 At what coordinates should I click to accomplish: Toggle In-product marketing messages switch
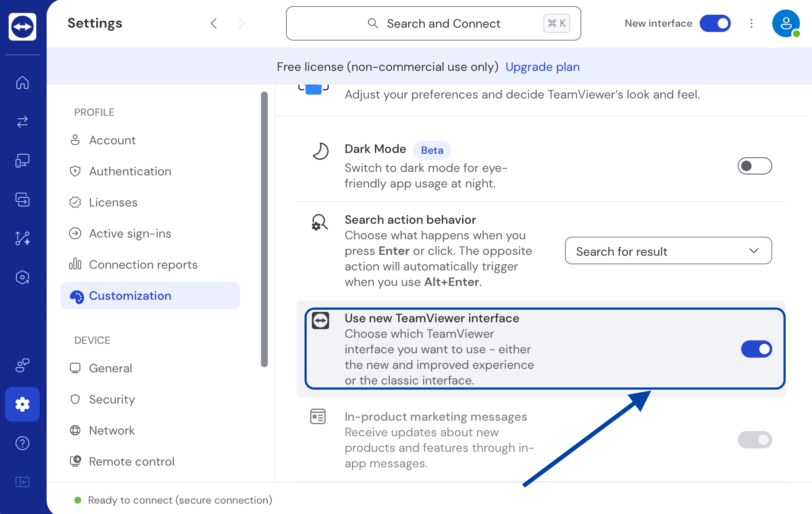(755, 440)
